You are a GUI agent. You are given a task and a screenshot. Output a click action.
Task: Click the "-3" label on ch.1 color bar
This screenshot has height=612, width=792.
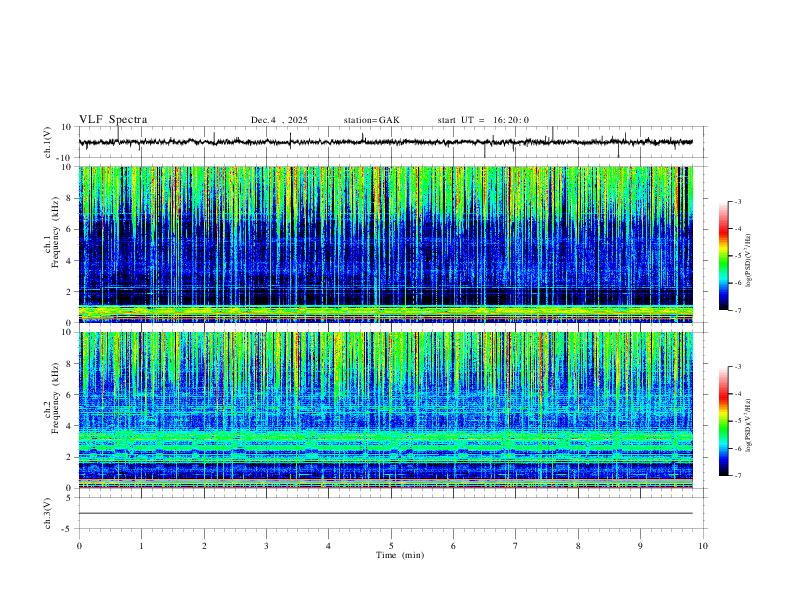tap(737, 201)
